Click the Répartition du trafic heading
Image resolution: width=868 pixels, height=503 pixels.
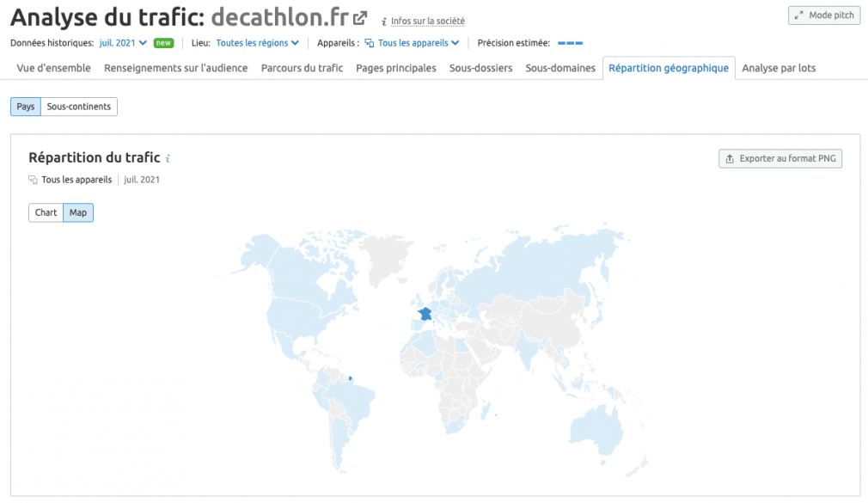coord(95,158)
